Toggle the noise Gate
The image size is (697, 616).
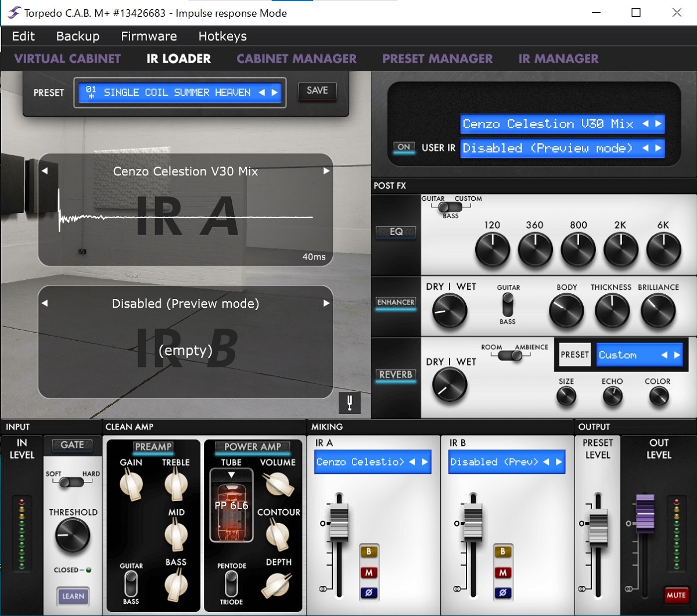tap(73, 445)
